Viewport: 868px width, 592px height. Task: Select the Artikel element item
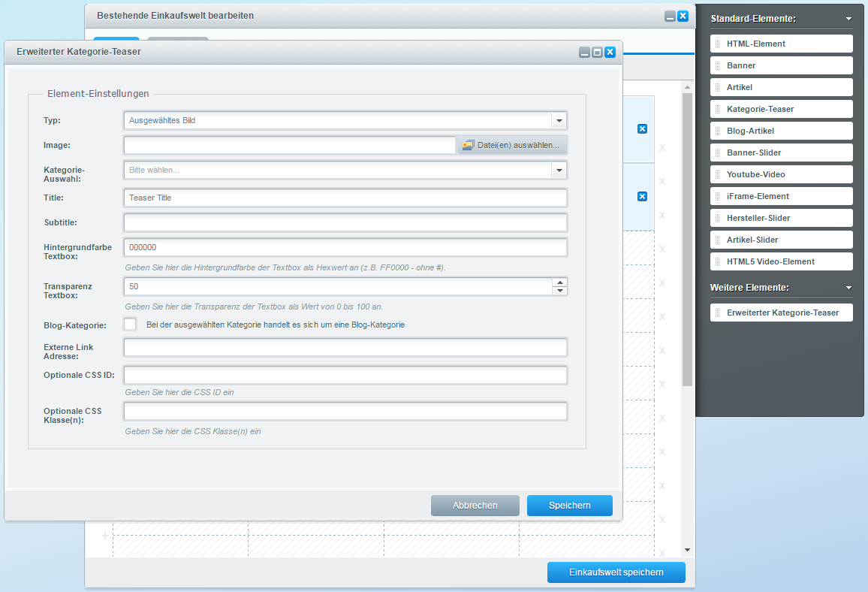(x=781, y=87)
